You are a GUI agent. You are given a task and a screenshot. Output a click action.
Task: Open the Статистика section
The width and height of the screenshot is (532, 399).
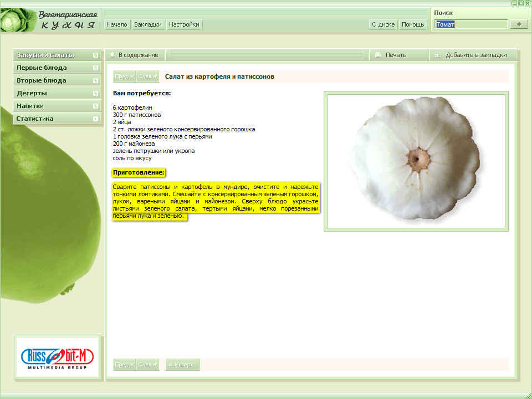pyautogui.click(x=57, y=119)
